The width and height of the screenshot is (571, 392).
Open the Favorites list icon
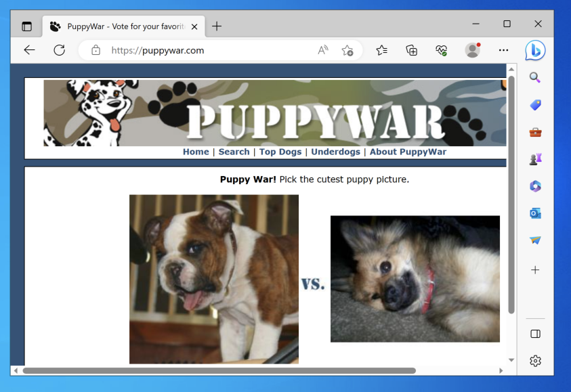point(382,50)
